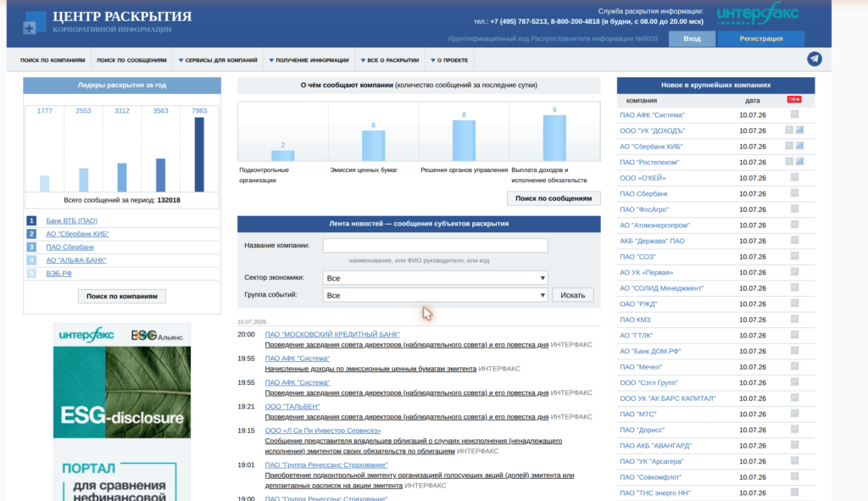Open ПАО "МОСКОВСКИЙ КРЕДИТНЫЙ БАНК" news link

click(x=332, y=334)
